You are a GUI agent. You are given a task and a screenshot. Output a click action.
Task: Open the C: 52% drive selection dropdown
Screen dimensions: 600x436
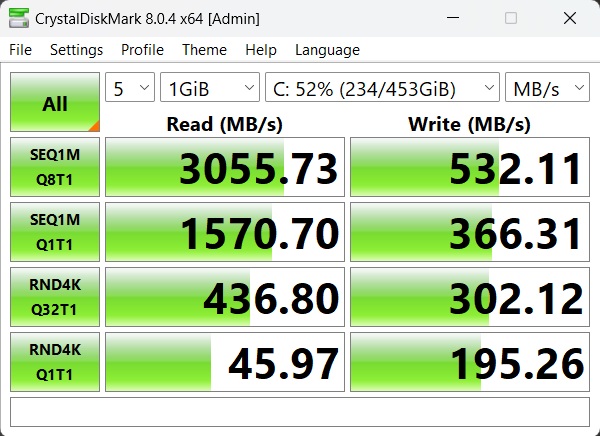coord(382,87)
